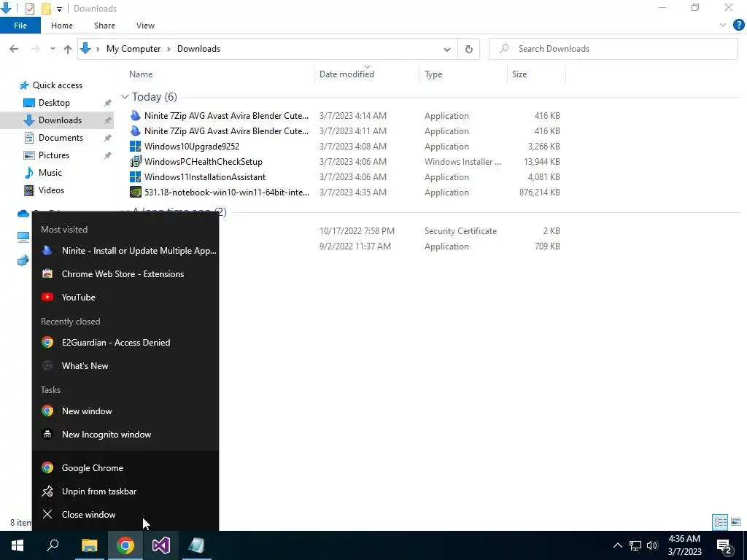This screenshot has height=560, width=747.
Task: Click the OneDrive cloud icon in navigation pane
Action: pyautogui.click(x=23, y=214)
